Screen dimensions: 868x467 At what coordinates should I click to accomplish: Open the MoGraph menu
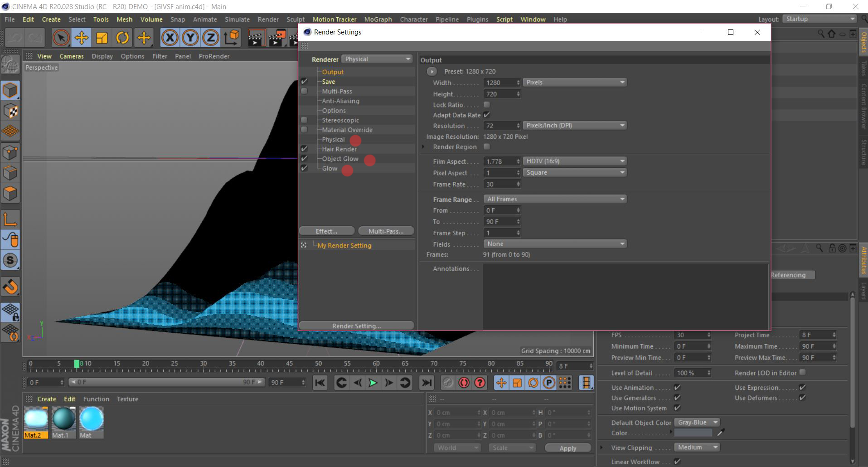point(378,19)
